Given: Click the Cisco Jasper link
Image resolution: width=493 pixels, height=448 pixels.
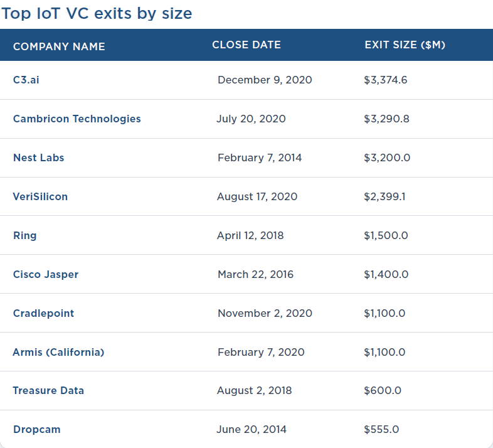Looking at the screenshot, I should (x=46, y=274).
